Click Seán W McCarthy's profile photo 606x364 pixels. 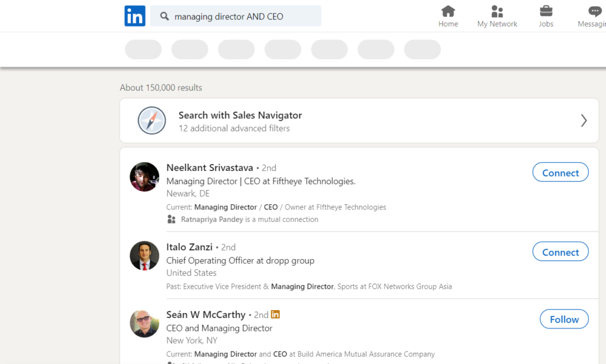144,324
